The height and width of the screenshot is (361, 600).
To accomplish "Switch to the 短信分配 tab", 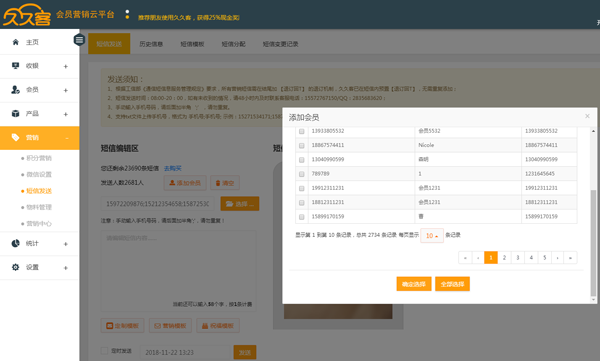I will [233, 44].
